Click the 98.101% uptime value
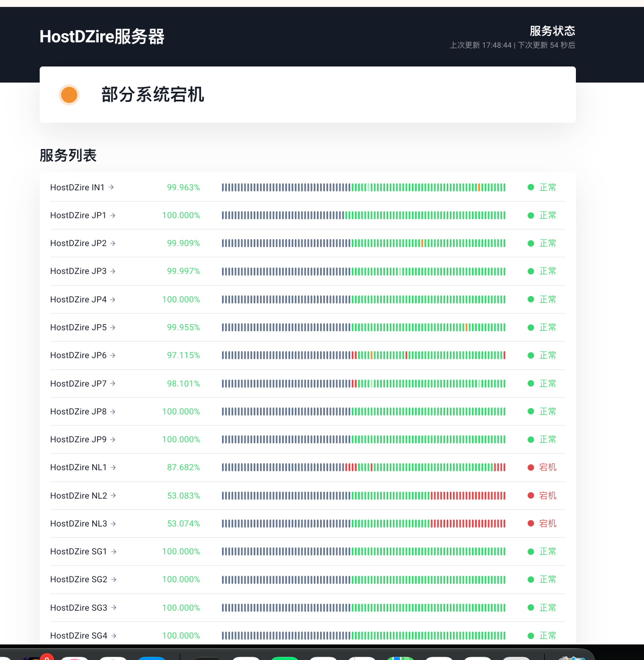The width and height of the screenshot is (644, 660). 183,383
